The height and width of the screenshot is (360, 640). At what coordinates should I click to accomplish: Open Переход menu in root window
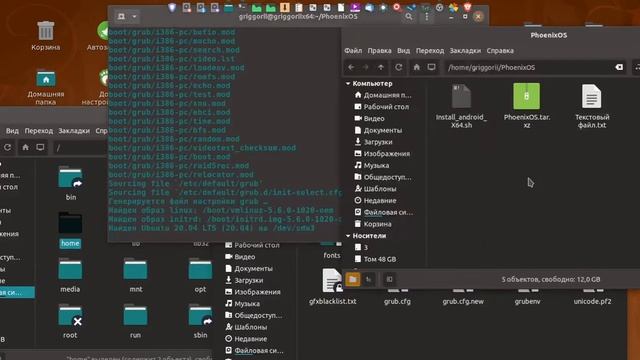(x=39, y=131)
